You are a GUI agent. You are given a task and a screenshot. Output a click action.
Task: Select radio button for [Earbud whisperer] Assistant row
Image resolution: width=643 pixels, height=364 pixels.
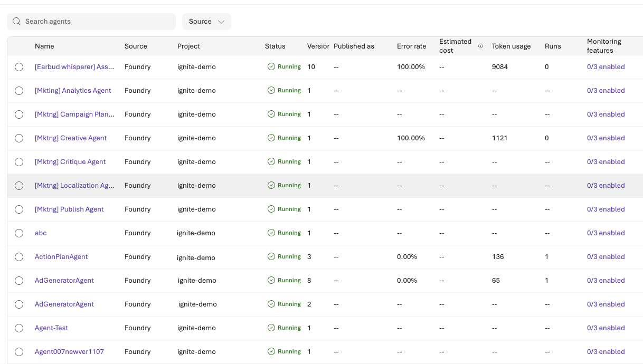point(19,66)
